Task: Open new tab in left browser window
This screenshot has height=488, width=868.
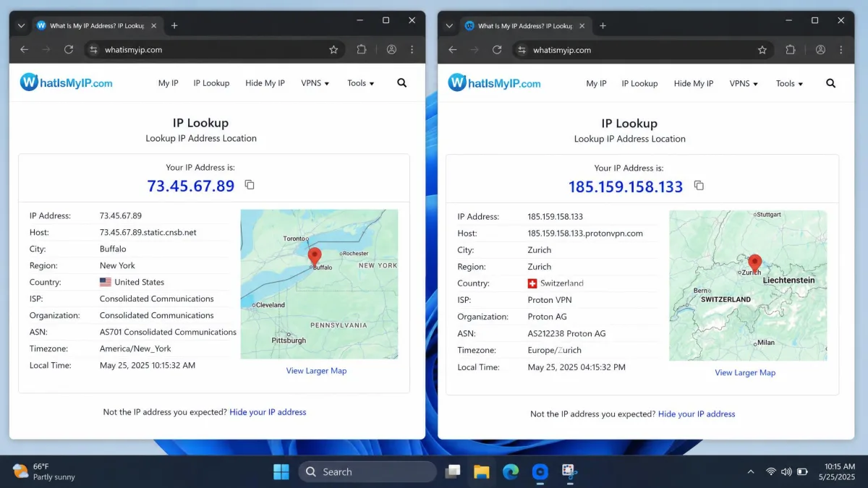Action: pos(174,25)
